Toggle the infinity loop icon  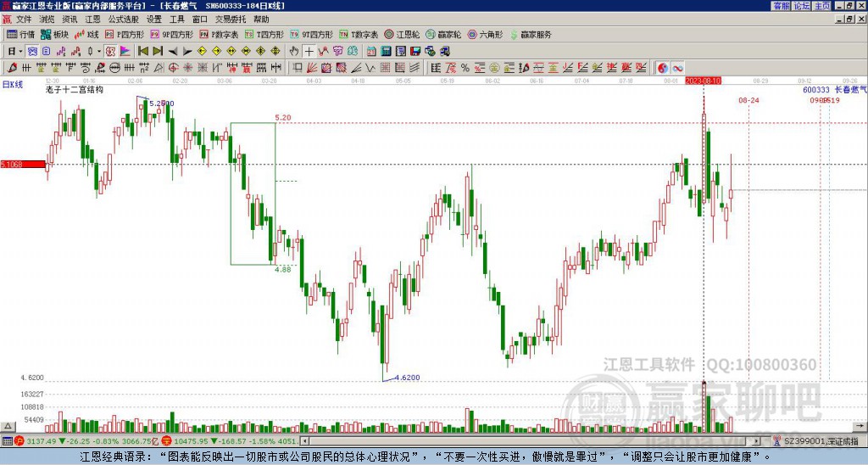[x=677, y=68]
